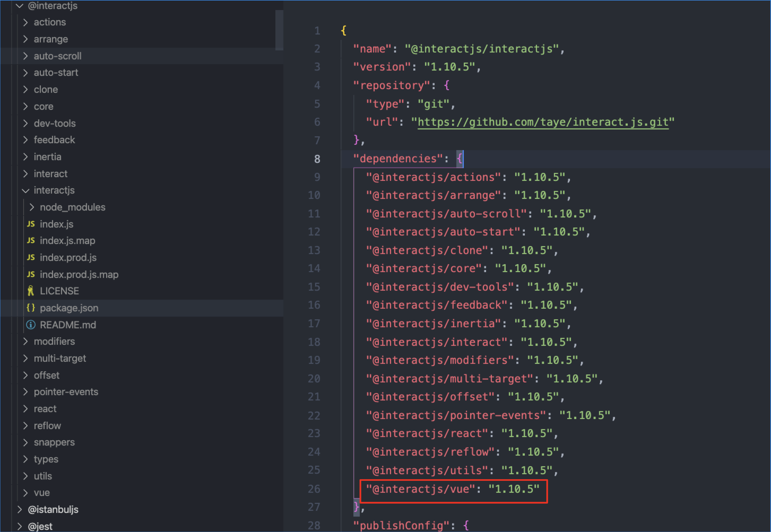Screen dimensions: 771x532
Task: Select the pointer-events folder
Action: [x=66, y=392]
